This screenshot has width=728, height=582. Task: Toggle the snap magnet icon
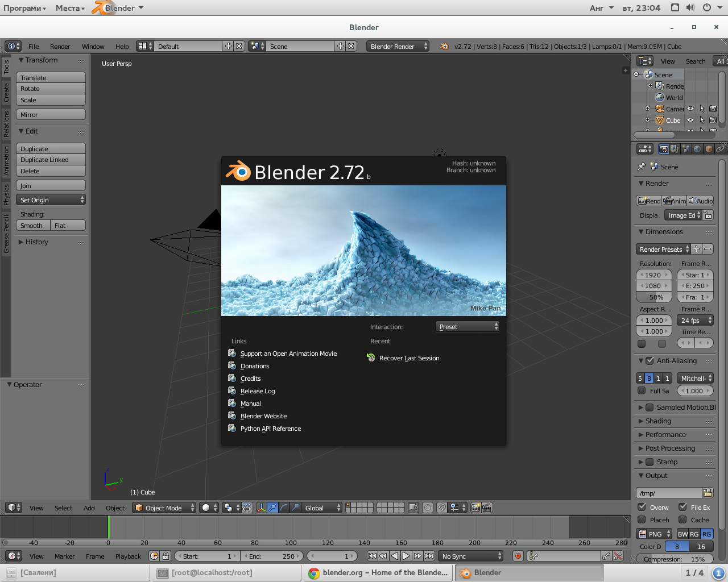coord(442,508)
